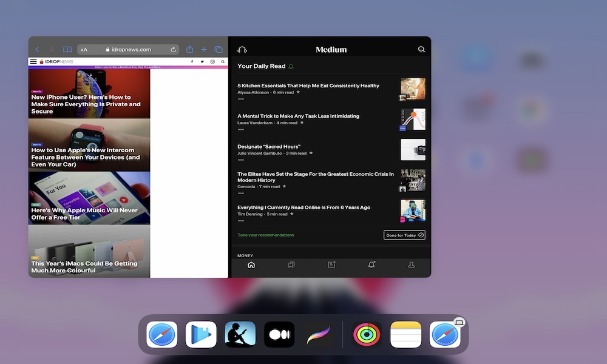Open Safari bookmarks book icon
Viewport: 607px width, 364px height.
(x=67, y=50)
